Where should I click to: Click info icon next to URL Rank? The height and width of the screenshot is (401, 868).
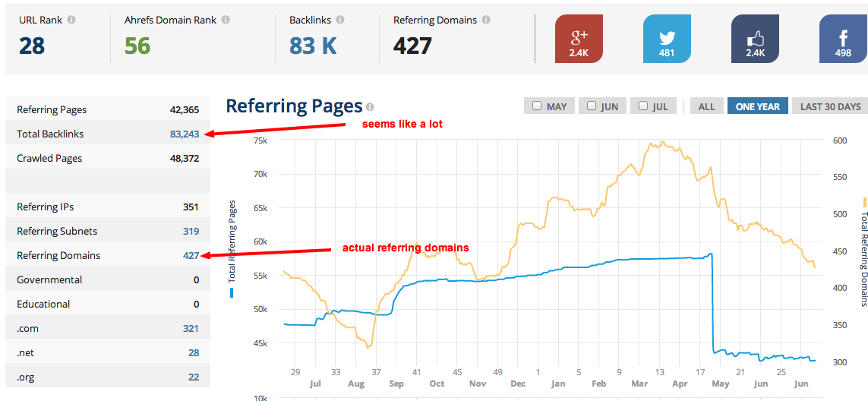pyautogui.click(x=71, y=20)
